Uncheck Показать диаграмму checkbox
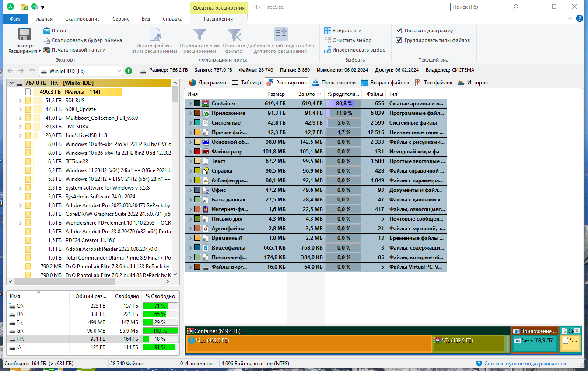The image size is (588, 371). coord(399,31)
